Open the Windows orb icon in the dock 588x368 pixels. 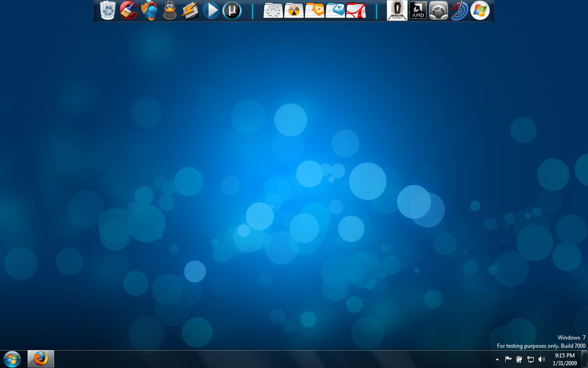(480, 11)
